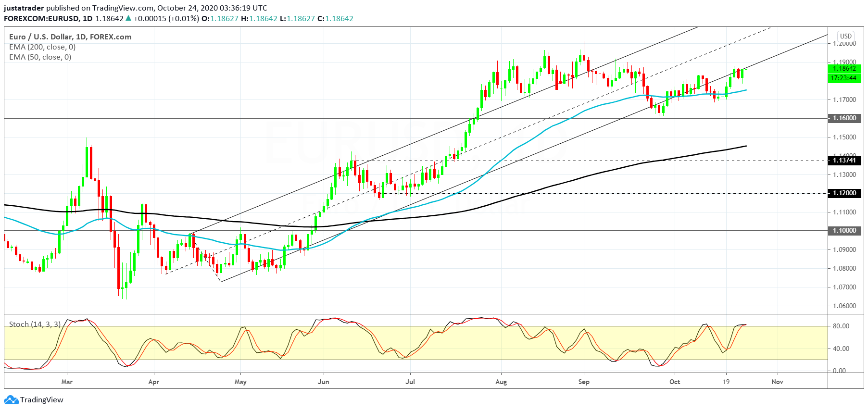Screen dimensions: 868x411
Task: Select the 1.12000 dashed line price label
Action: [x=845, y=193]
